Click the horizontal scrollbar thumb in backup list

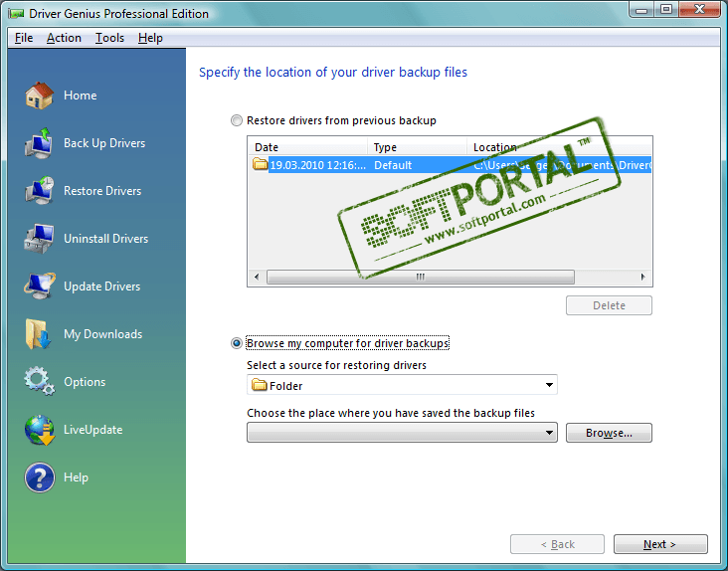(x=421, y=277)
